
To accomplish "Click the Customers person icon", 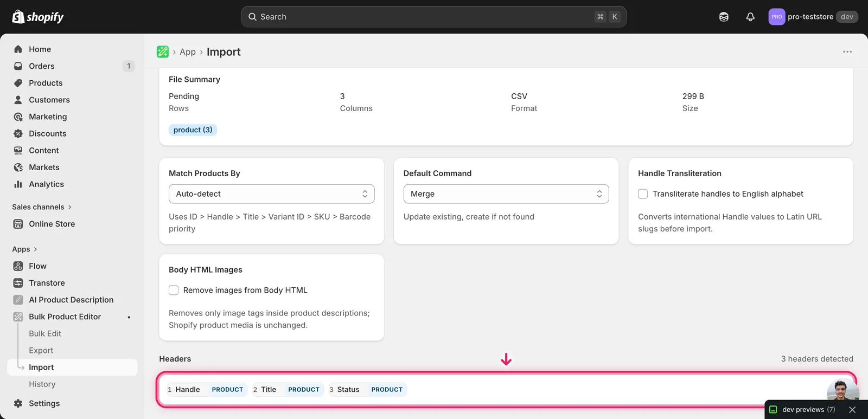I will tap(18, 100).
